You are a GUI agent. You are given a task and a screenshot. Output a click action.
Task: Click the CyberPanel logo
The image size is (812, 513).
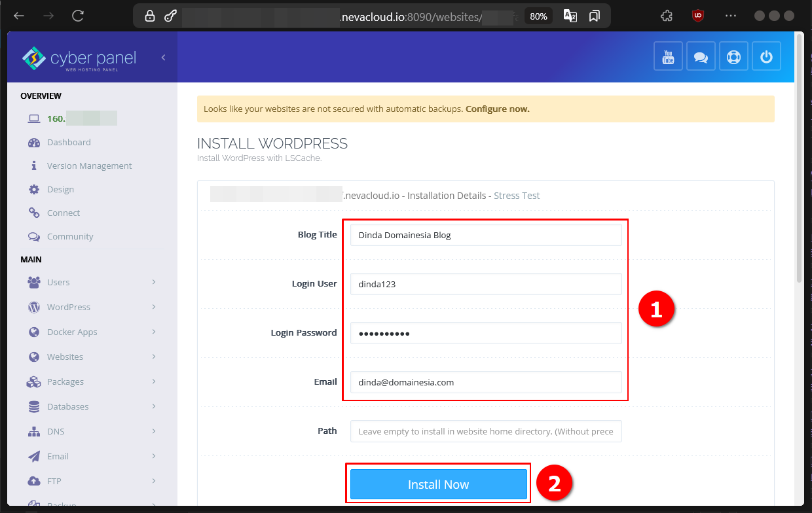(x=79, y=58)
